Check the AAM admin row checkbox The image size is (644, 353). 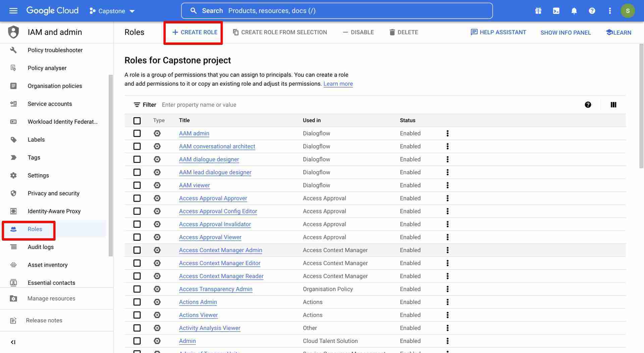pos(137,133)
